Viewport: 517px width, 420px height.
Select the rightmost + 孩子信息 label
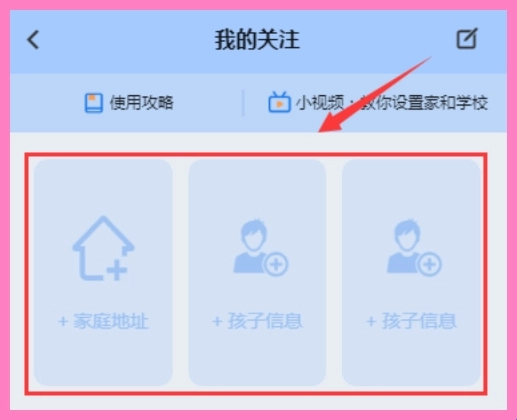(411, 321)
